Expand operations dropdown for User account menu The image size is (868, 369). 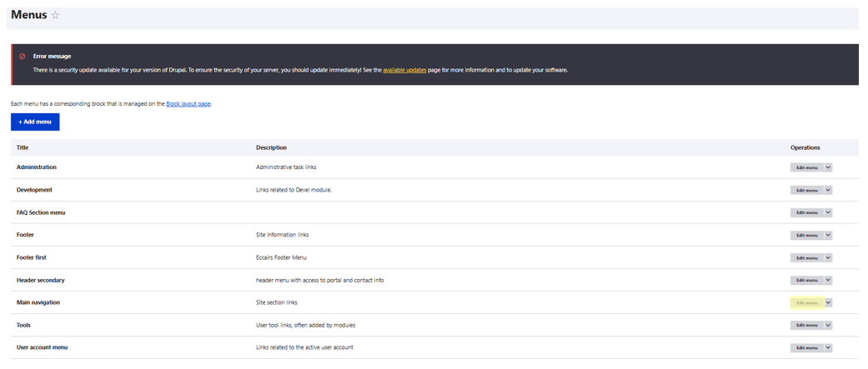(828, 348)
